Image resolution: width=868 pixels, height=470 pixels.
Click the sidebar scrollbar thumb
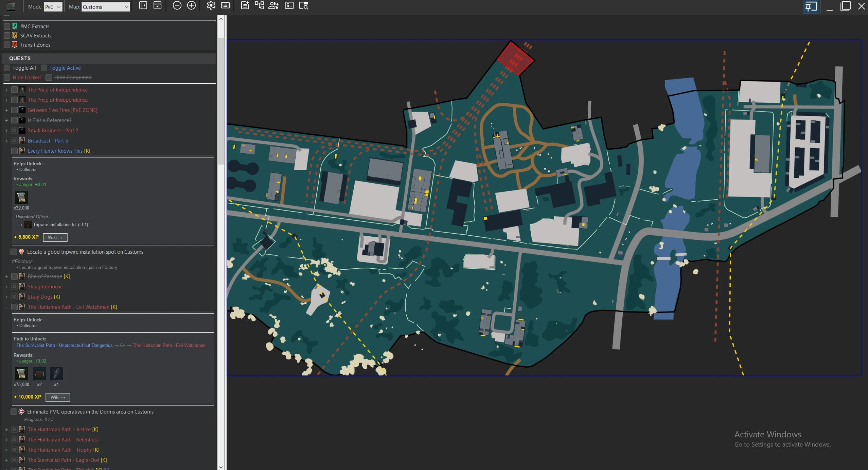tap(221, 101)
